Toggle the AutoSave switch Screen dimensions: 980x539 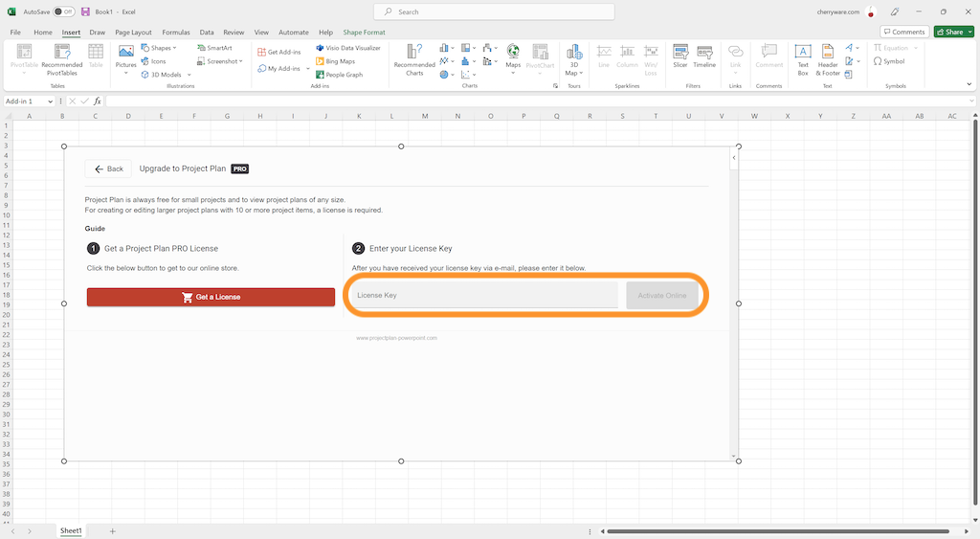tap(63, 11)
